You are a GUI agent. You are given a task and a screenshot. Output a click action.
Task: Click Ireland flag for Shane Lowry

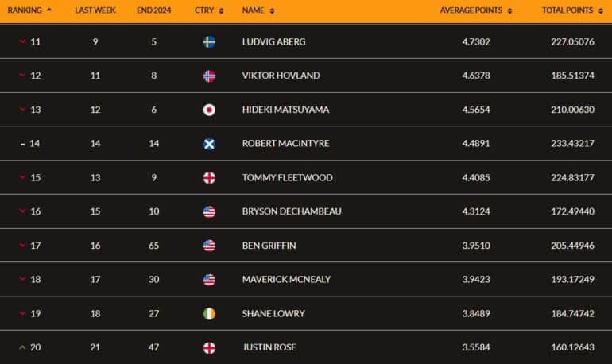pos(209,314)
